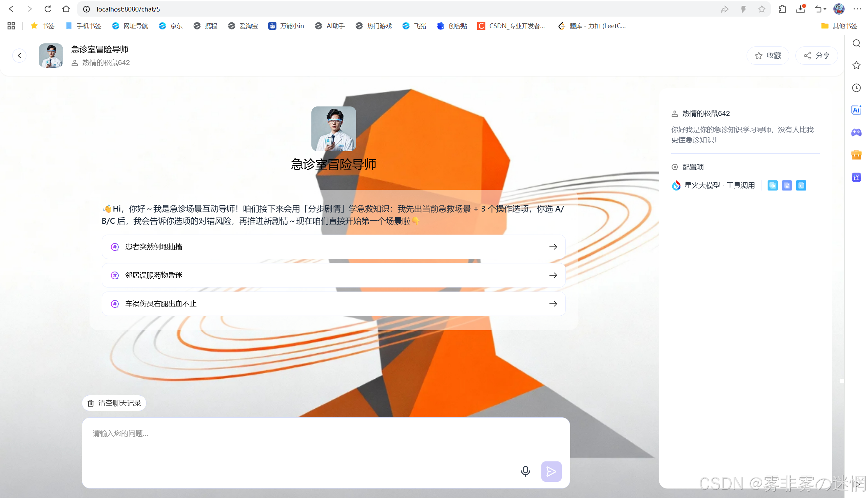This screenshot has height=498, width=868.
Task: Click the browser extensions puzzle icon
Action: [782, 9]
